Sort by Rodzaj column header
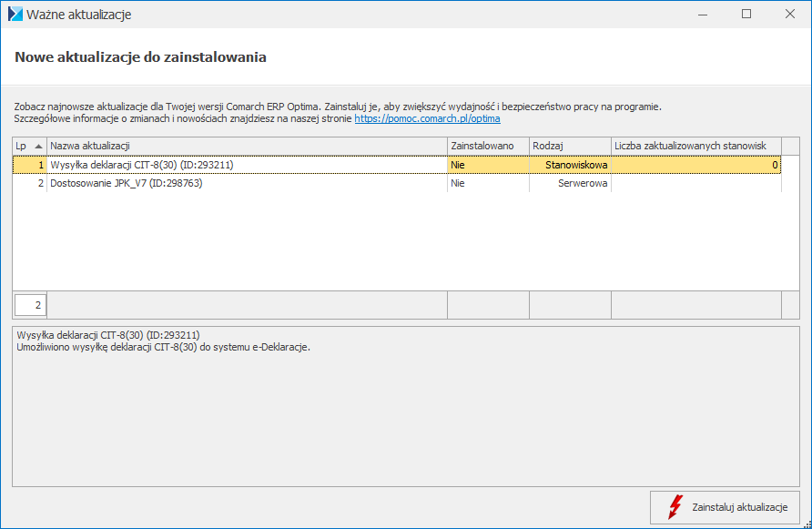 [x=569, y=146]
